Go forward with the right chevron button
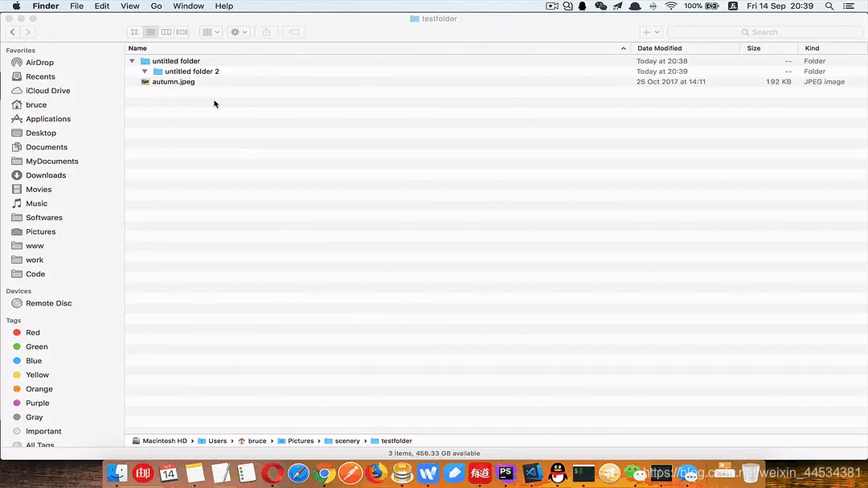 27,32
